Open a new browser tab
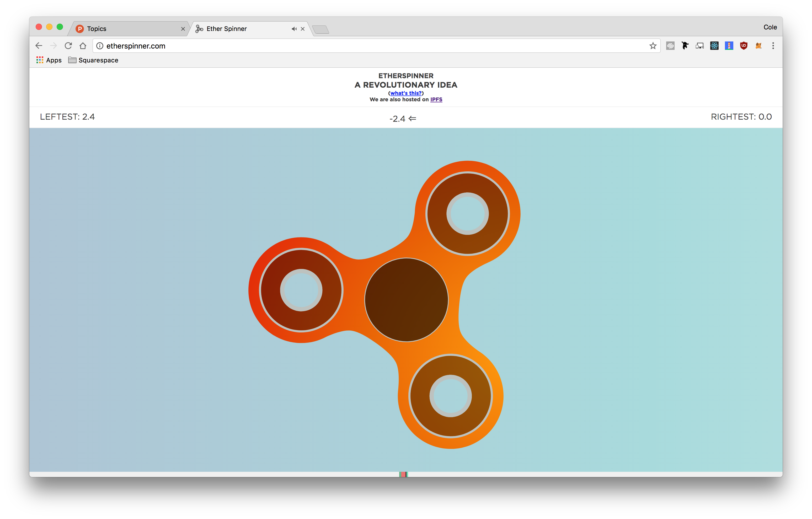The width and height of the screenshot is (812, 519). pyautogui.click(x=321, y=30)
